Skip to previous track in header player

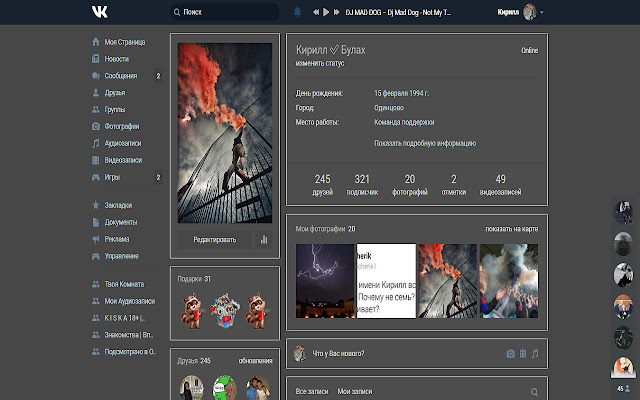coord(316,12)
